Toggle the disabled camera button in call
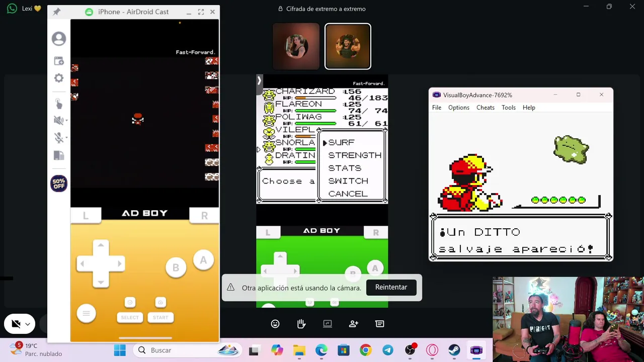 [x=16, y=324]
